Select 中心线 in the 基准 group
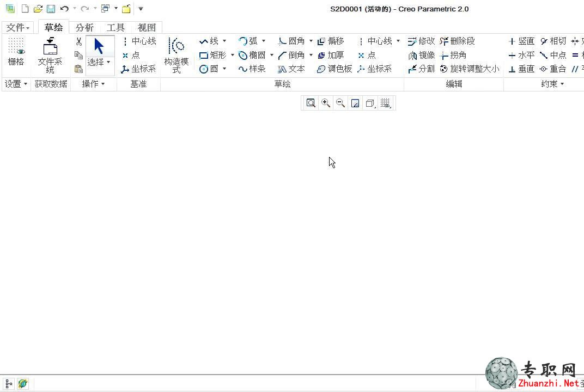 click(x=139, y=41)
